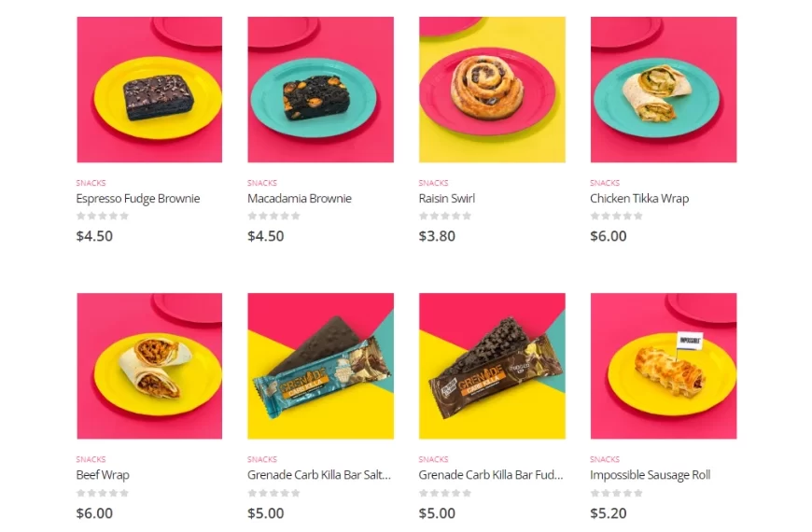
Task: Open the Macadamia Brownie title link
Action: (x=300, y=199)
